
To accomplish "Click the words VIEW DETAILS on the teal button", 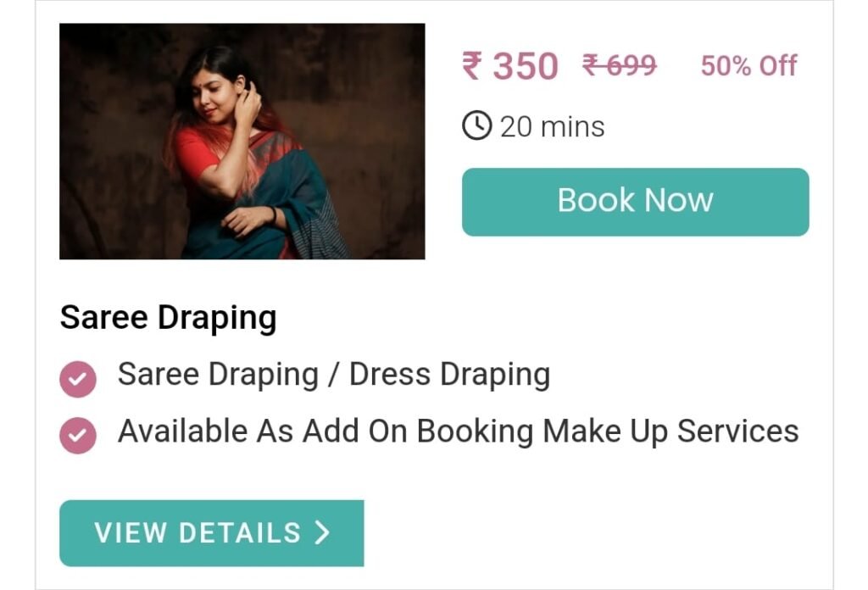I will (x=198, y=533).
